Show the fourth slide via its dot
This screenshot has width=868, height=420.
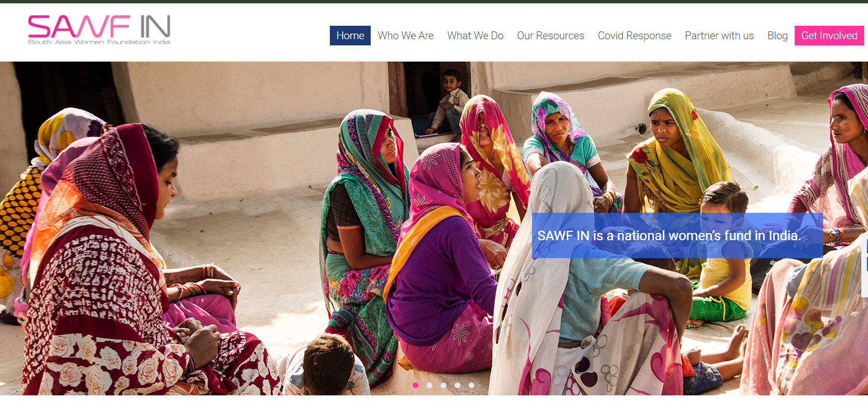458,385
